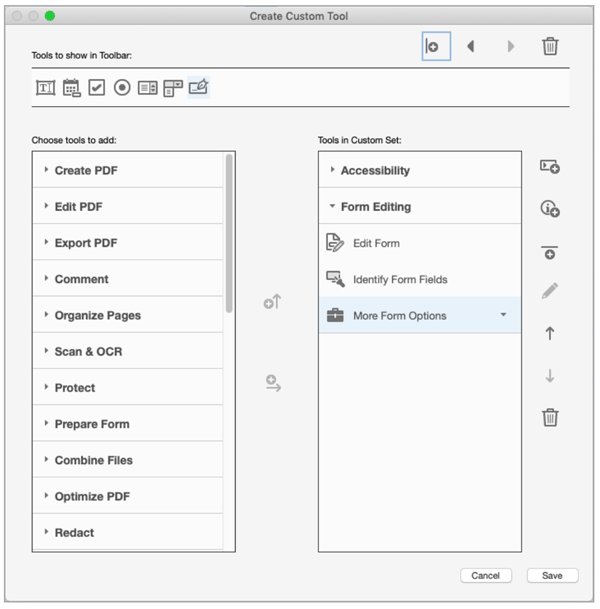The image size is (600, 609).
Task: Select the Text Field tool icon in toolbar
Action: click(x=45, y=88)
